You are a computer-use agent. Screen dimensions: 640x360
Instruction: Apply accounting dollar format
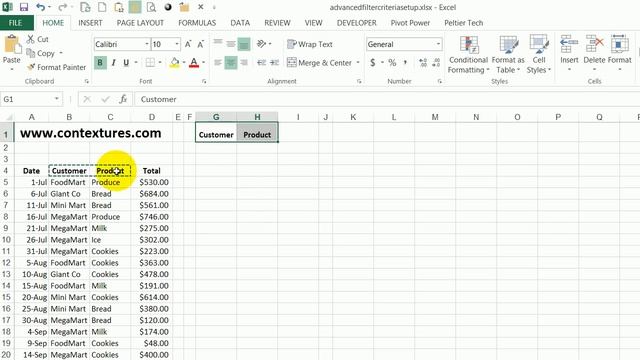click(373, 62)
